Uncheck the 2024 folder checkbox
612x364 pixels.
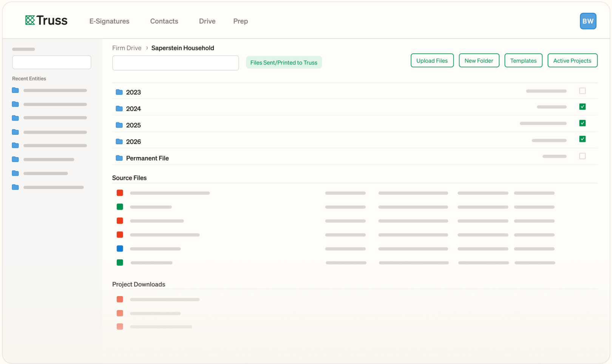pos(582,106)
